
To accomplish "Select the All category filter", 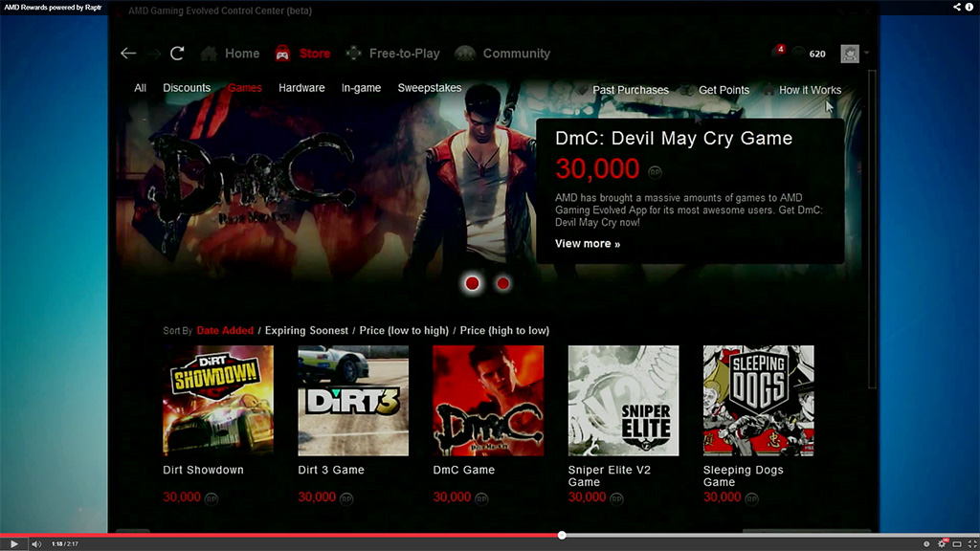I will click(140, 88).
